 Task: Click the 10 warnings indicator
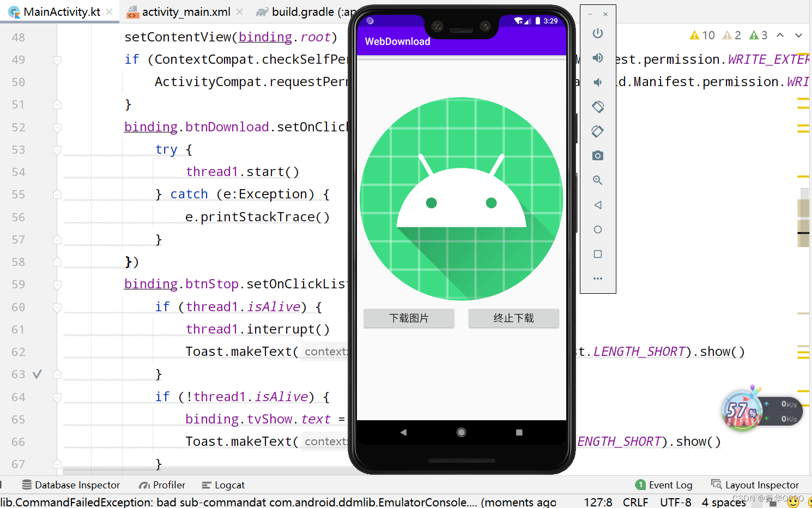coord(702,35)
